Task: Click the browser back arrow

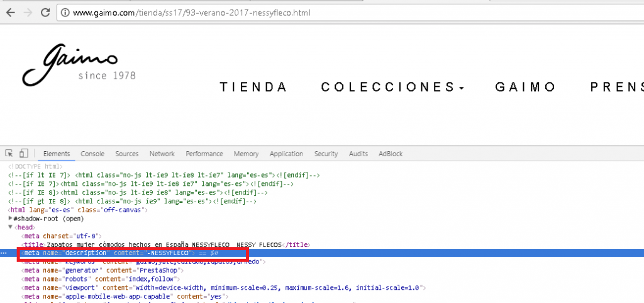Action: (x=10, y=13)
